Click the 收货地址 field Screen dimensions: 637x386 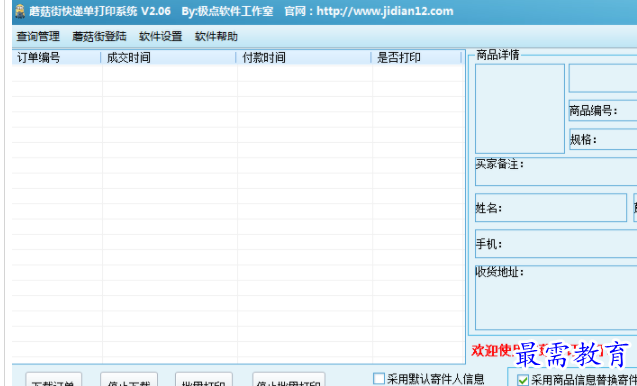click(x=556, y=297)
